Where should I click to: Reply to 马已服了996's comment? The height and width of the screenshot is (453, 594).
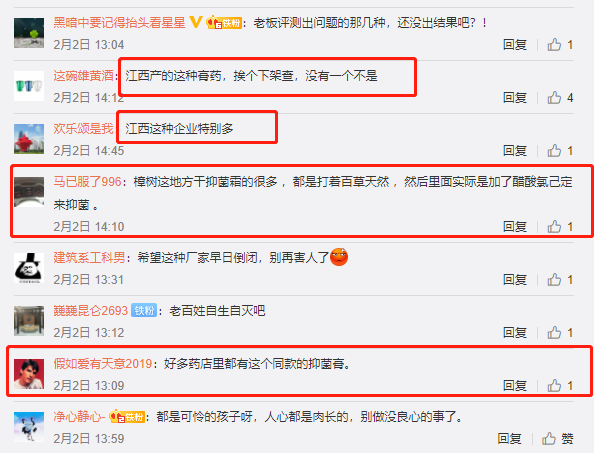[515, 226]
